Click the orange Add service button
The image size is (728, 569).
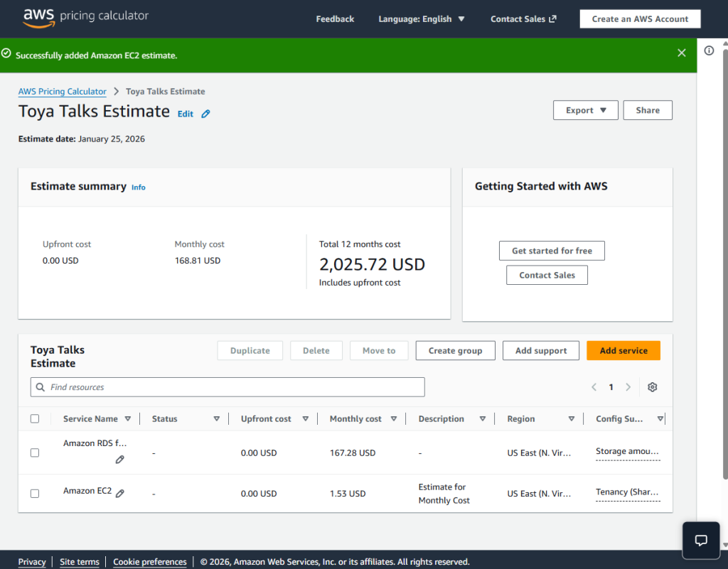(623, 350)
